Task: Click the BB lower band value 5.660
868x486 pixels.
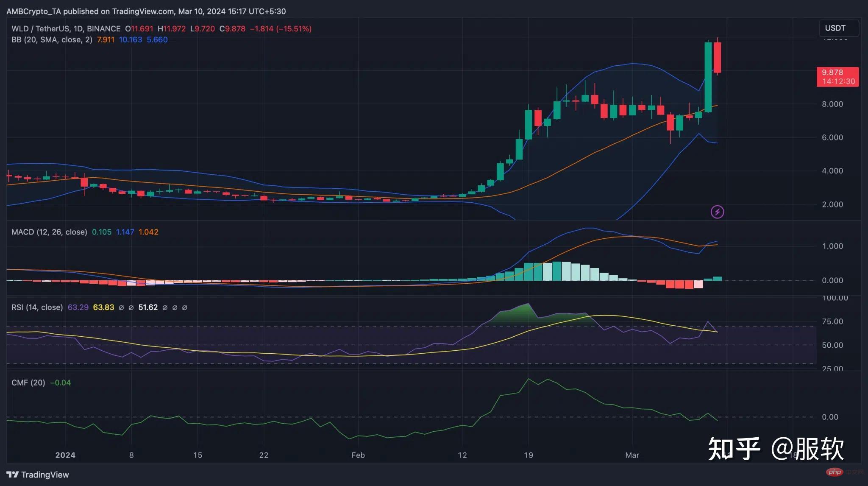Action: point(157,39)
